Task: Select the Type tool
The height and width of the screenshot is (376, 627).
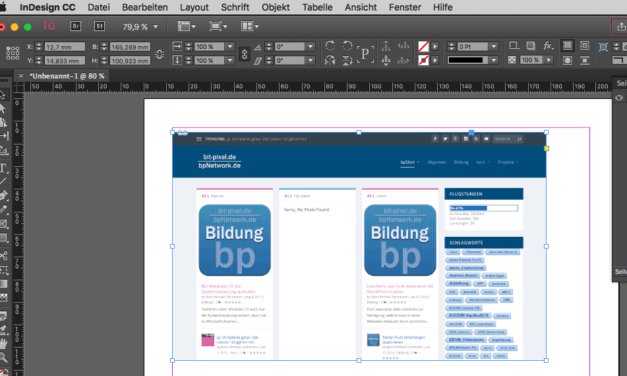Action: [4, 168]
